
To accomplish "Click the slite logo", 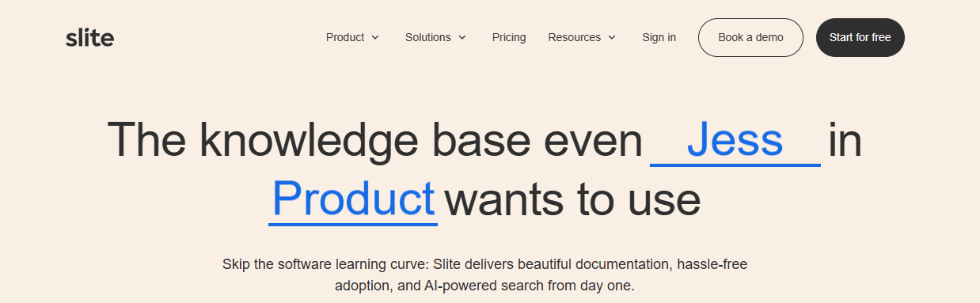I will point(89,37).
